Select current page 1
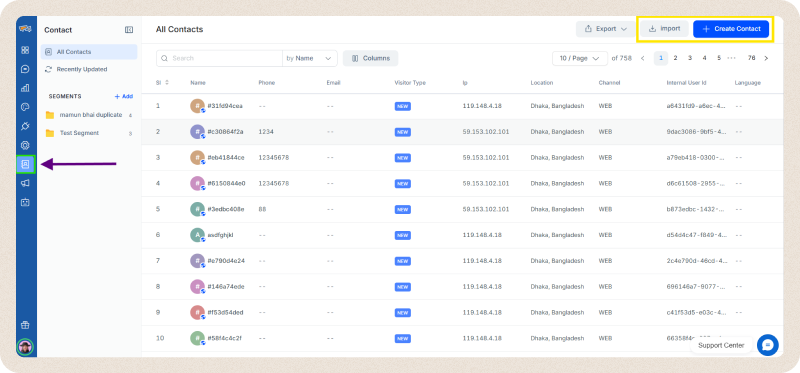Screen dimensions: 800x373 point(661,58)
